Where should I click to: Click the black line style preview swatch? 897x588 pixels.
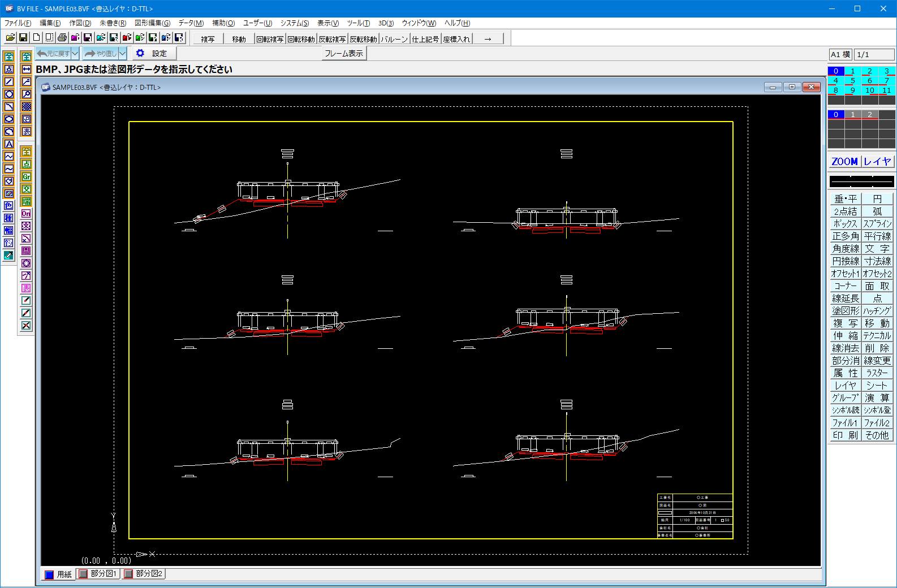point(861,181)
